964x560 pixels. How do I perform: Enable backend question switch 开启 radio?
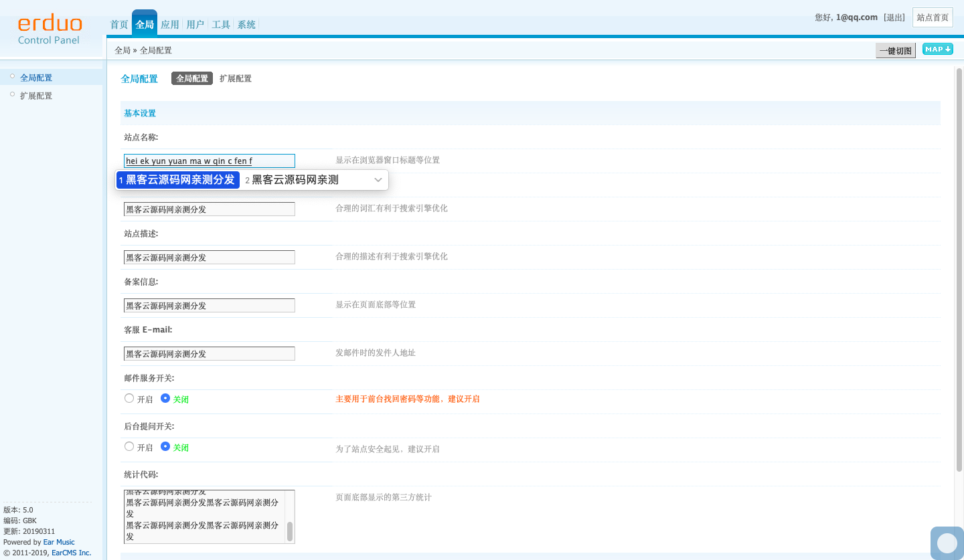point(129,447)
